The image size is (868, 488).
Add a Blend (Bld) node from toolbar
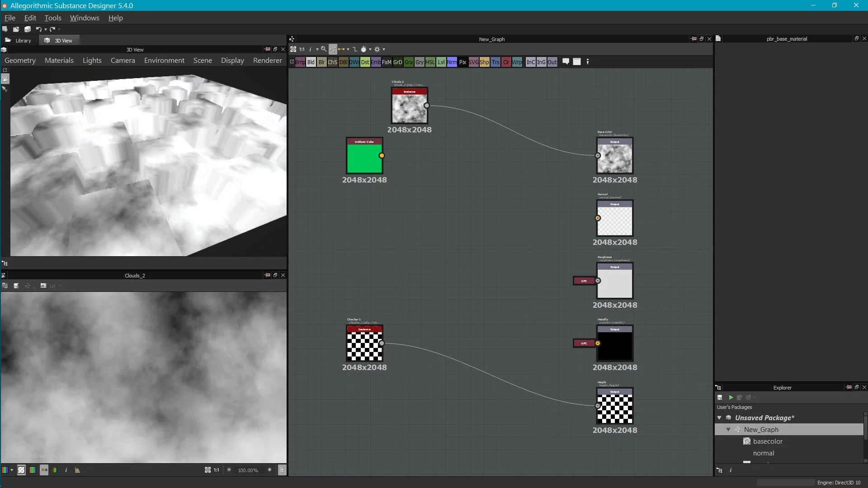[x=311, y=62]
